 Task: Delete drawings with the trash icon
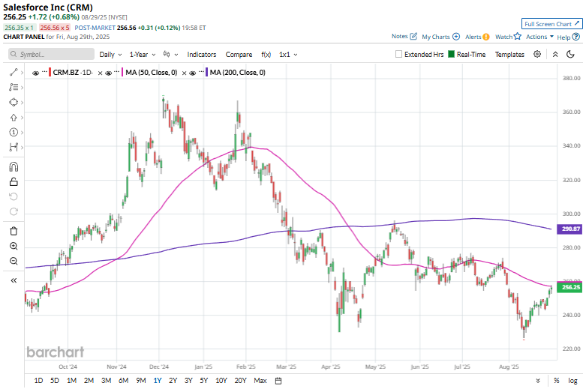[14, 231]
